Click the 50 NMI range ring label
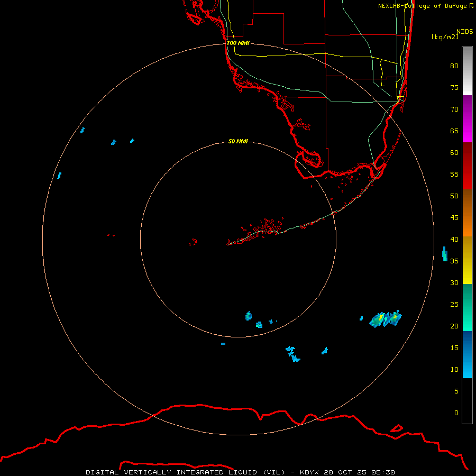476x476 pixels. (x=238, y=141)
